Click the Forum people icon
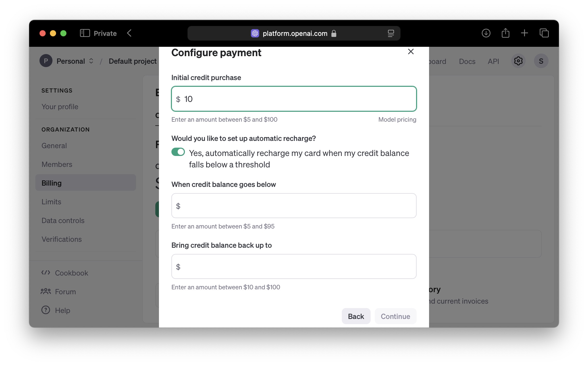 46,291
